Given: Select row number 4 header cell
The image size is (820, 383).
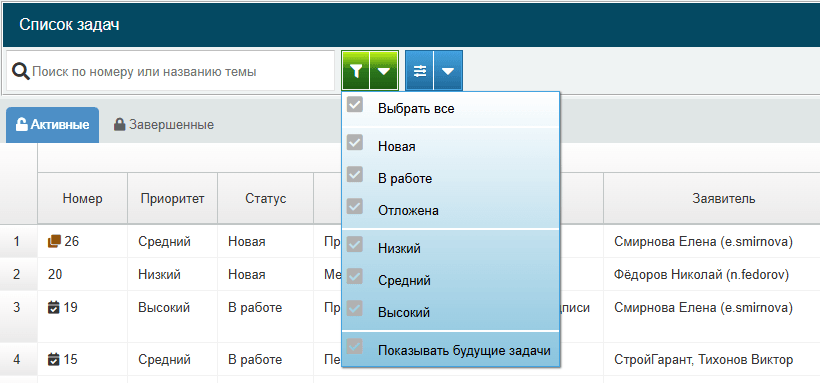Looking at the screenshot, I should [x=18, y=360].
